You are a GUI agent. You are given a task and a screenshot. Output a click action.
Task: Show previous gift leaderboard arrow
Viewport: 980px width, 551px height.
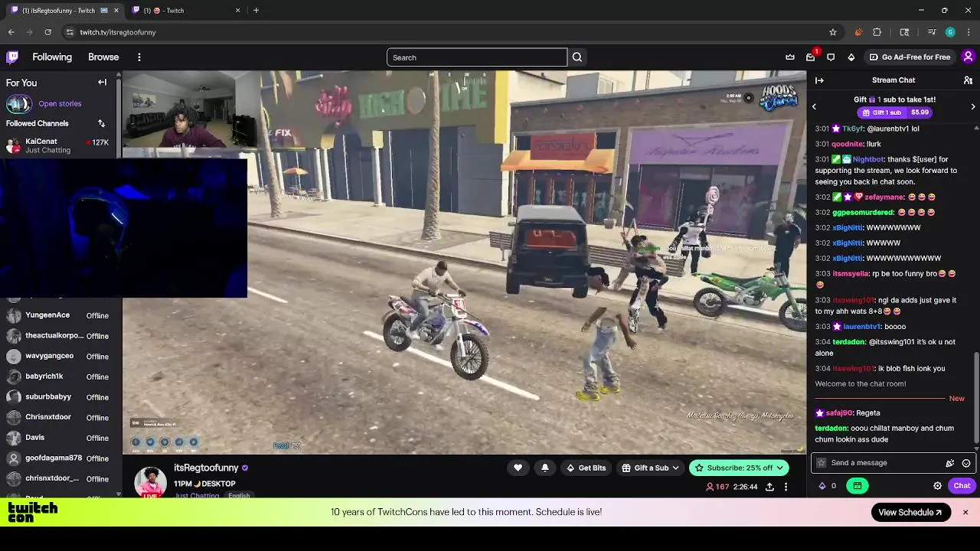coord(814,106)
